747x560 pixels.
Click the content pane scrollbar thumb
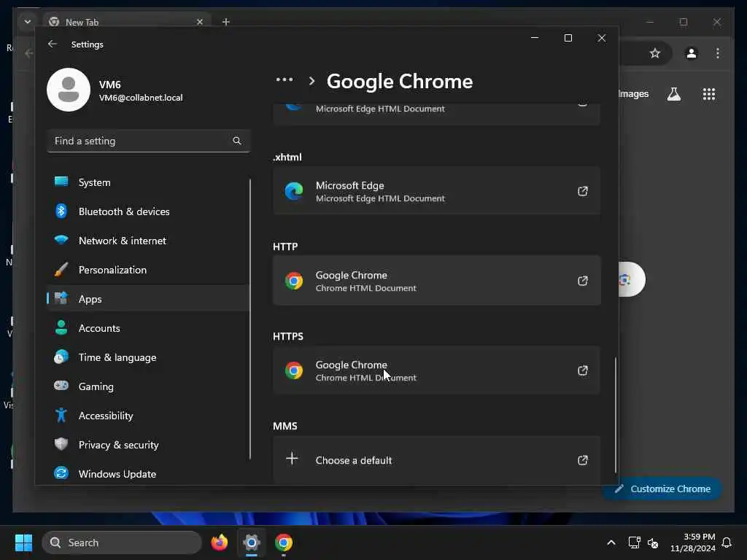(615, 415)
